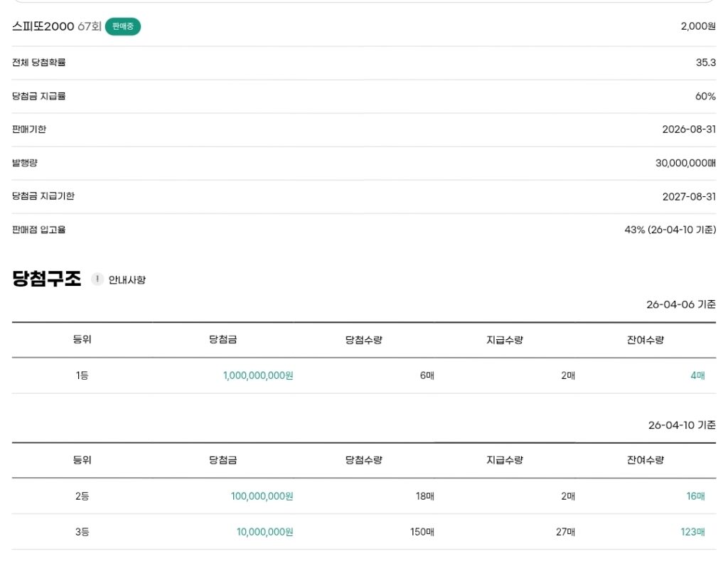The height and width of the screenshot is (561, 728).
Task: Click the 100,000,000원 second prize amount
Action: click(262, 496)
